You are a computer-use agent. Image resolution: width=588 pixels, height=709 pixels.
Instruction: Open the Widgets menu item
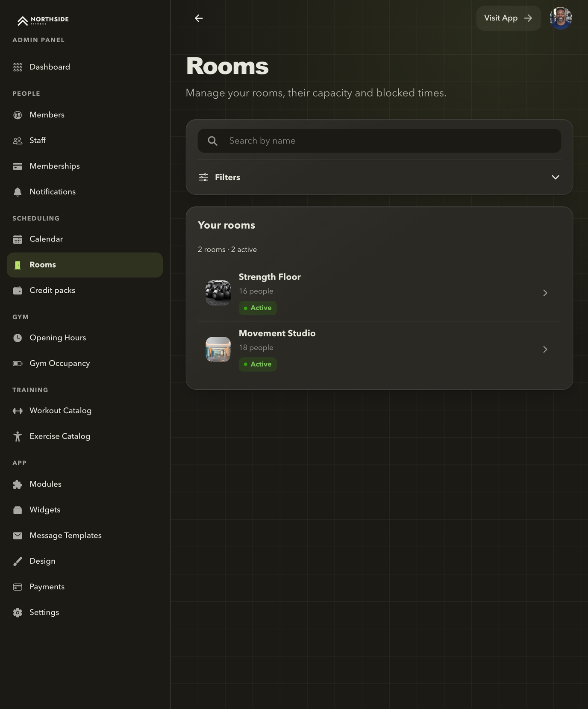(85, 510)
